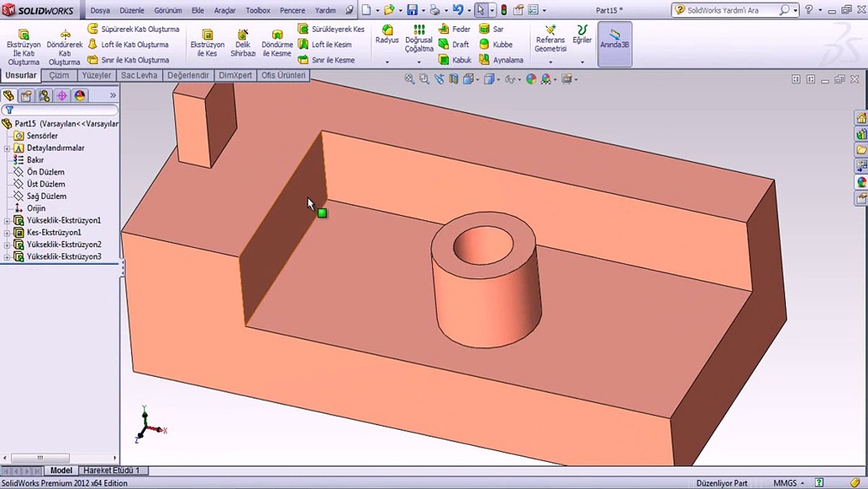Open MMGS units dropdown in status bar
The image size is (868, 489).
point(789,483)
